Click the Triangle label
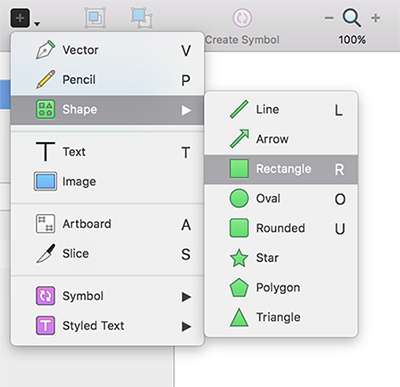Image resolution: width=400 pixels, height=387 pixels. 278,317
